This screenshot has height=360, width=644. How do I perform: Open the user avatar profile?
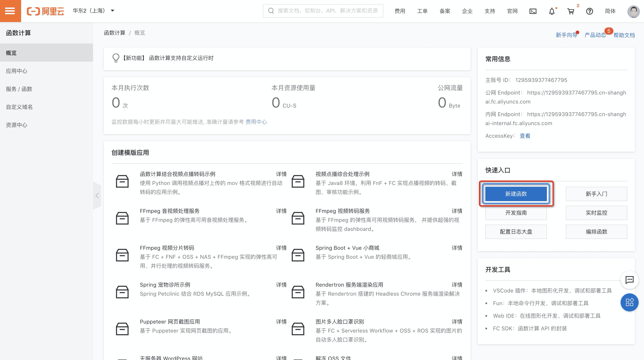point(633,11)
